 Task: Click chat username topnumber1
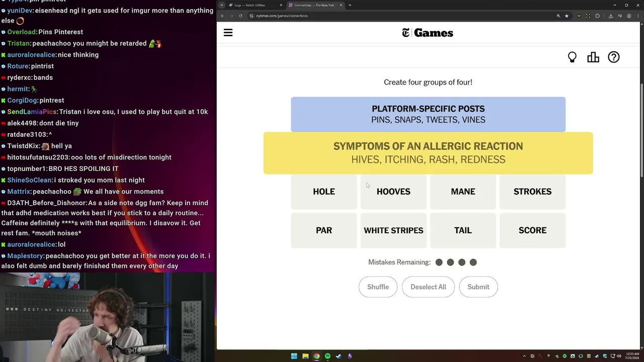pos(27,168)
